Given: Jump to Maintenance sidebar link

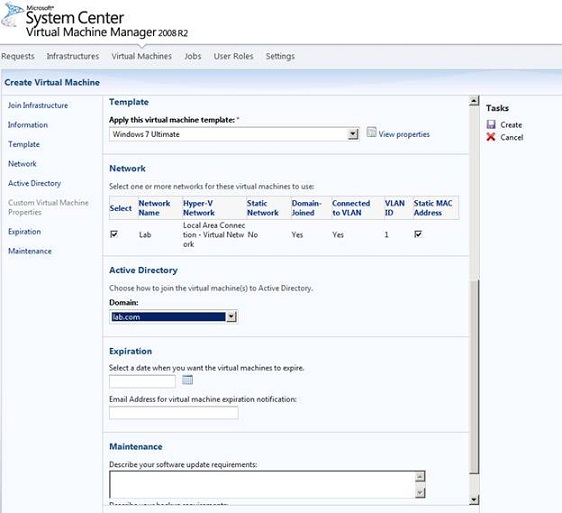Looking at the screenshot, I should 30,251.
